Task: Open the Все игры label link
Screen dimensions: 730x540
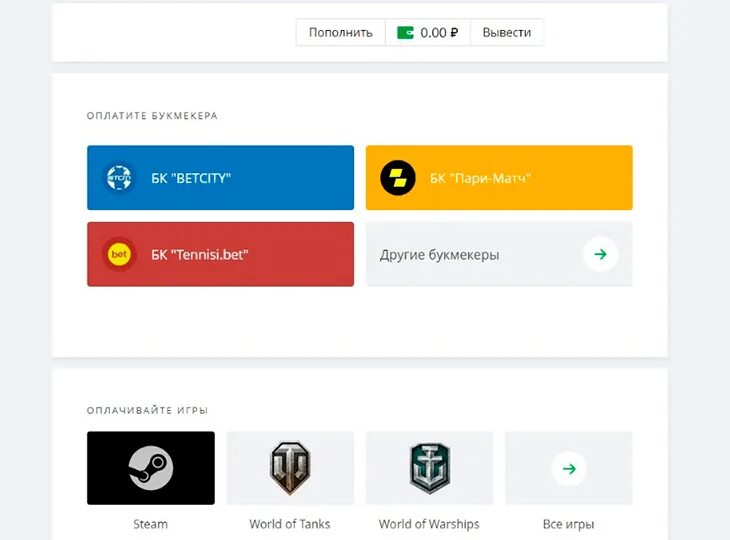Action: (568, 524)
